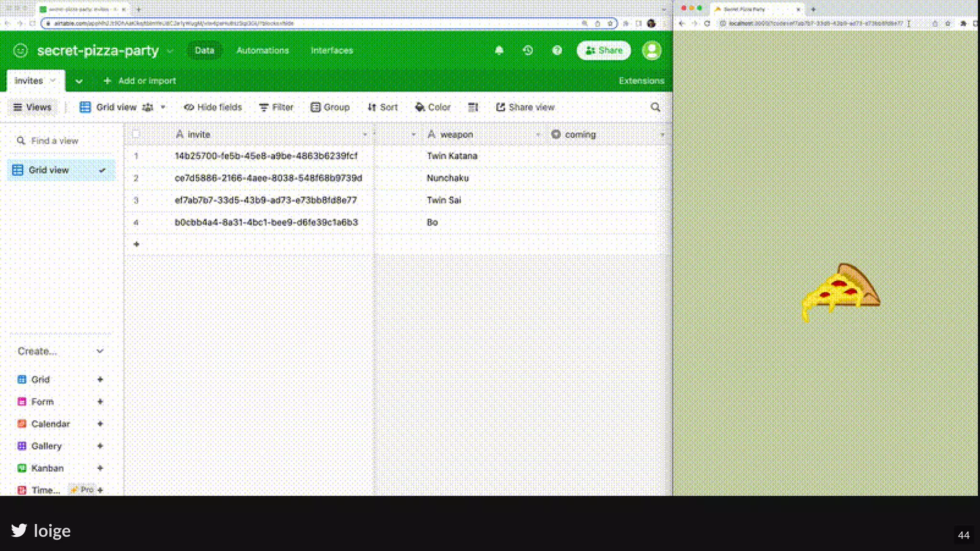This screenshot has height=551, width=980.
Task: Click the Share button
Action: (x=603, y=50)
